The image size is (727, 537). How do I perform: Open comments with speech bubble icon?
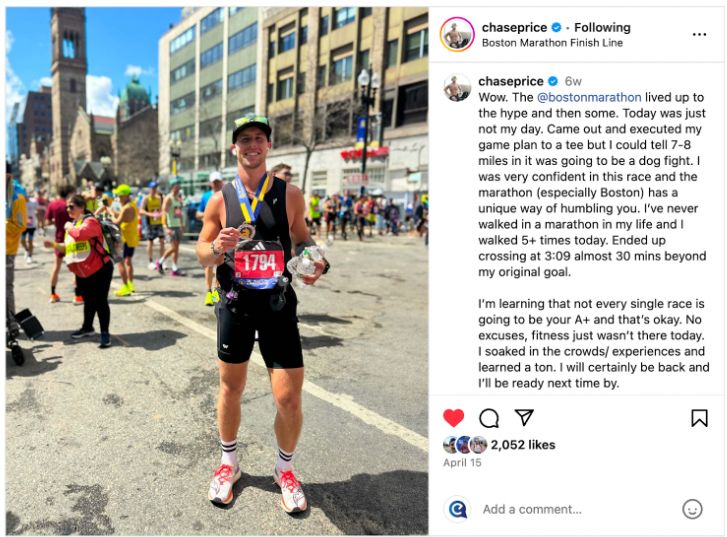(x=489, y=418)
